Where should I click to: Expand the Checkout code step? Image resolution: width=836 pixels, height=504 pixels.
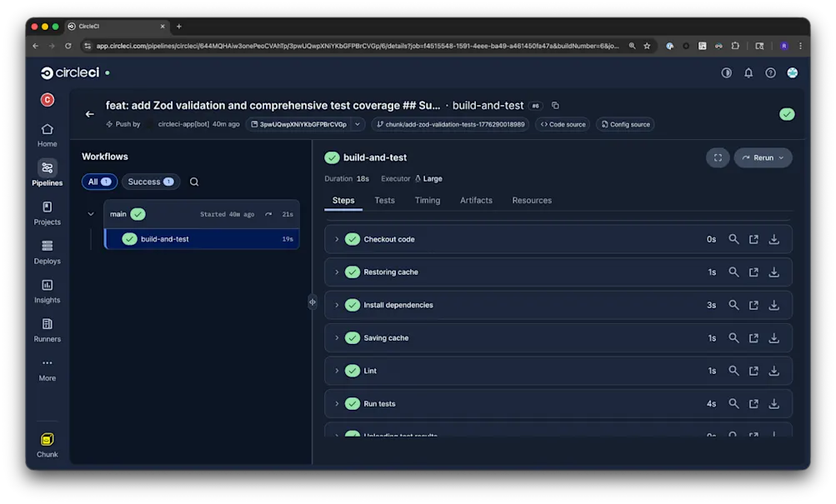coord(337,239)
